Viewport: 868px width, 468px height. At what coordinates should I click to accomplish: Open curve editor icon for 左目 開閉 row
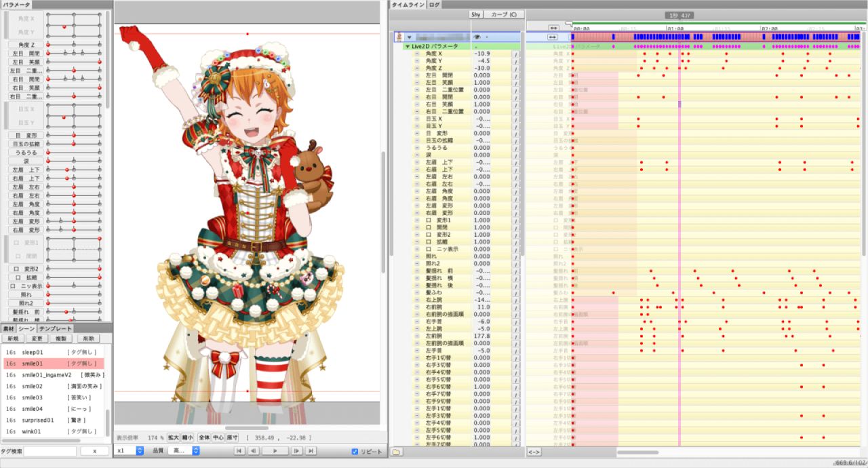pyautogui.click(x=515, y=75)
